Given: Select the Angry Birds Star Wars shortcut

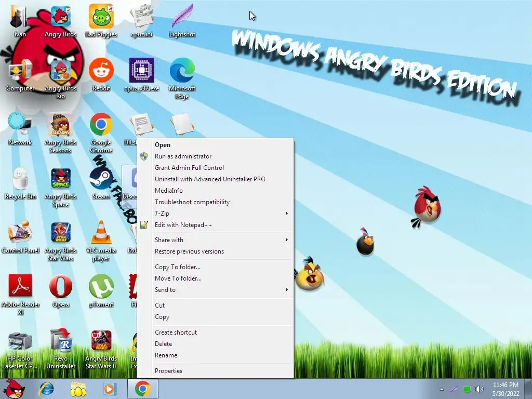Looking at the screenshot, I should [60, 241].
